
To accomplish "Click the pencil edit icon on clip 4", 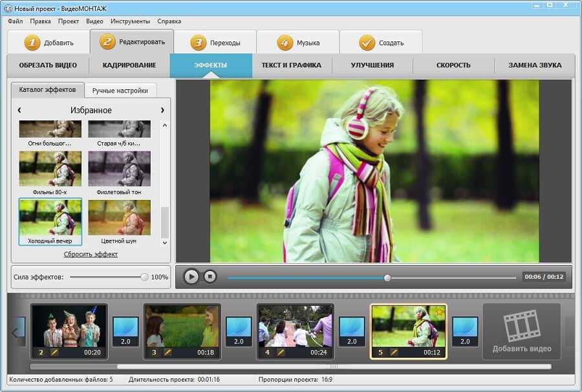I will (281, 353).
